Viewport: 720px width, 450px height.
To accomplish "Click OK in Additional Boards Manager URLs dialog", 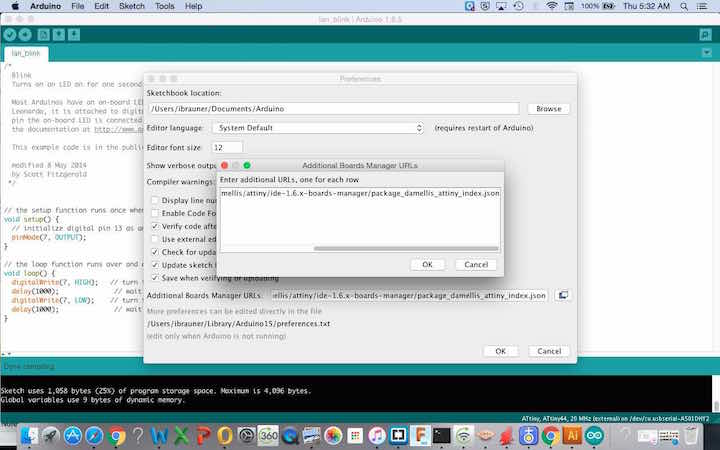I will (427, 264).
